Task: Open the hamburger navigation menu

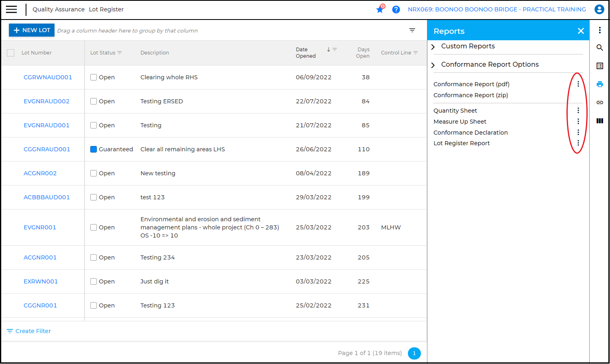Action: coord(11,9)
